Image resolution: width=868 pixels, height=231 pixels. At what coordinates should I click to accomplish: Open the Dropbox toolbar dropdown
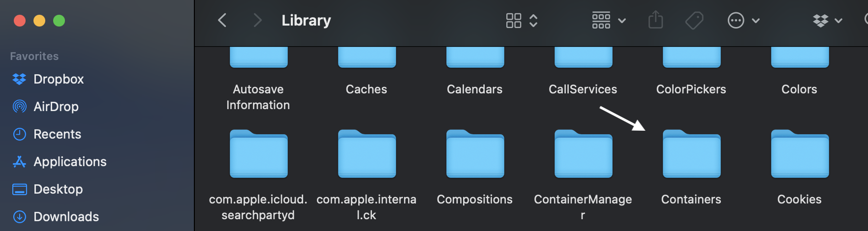pyautogui.click(x=827, y=21)
